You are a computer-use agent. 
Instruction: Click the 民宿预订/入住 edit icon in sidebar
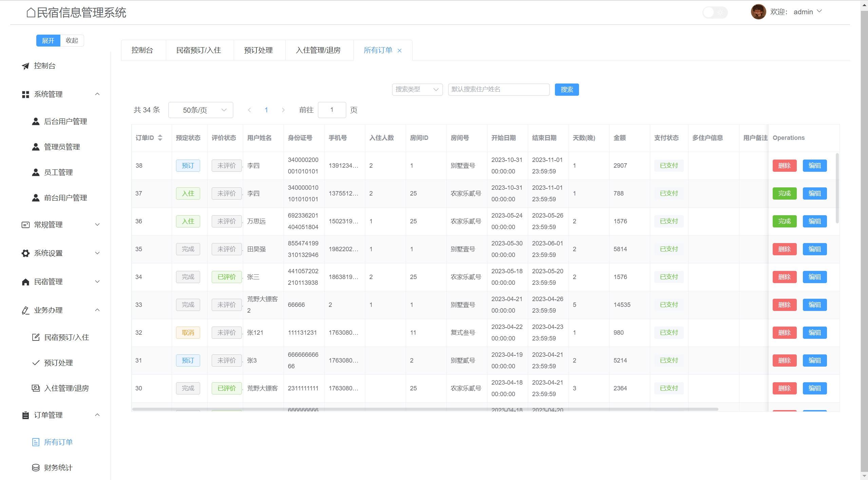[x=36, y=337]
